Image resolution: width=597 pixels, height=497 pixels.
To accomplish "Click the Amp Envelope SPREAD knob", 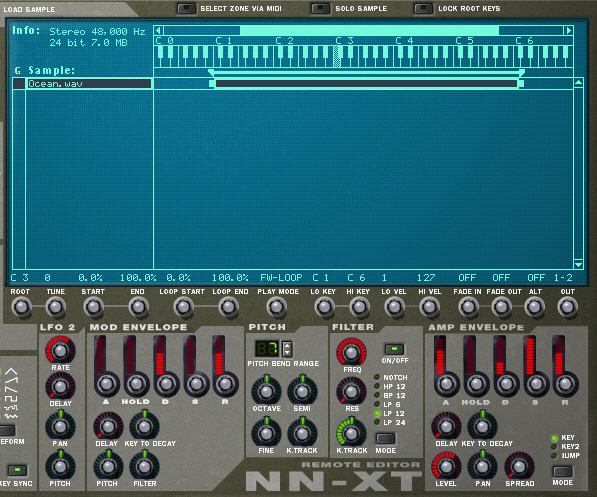I will pyautogui.click(x=519, y=467).
